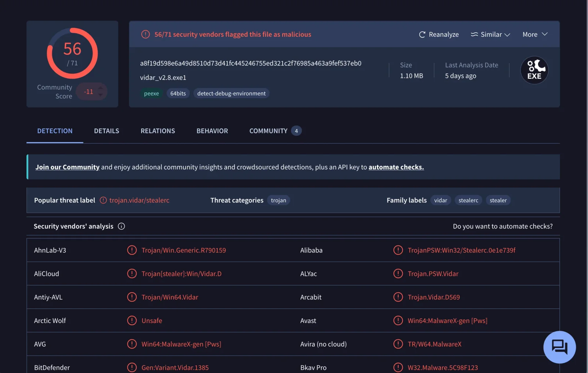Open the Similar dropdown
This screenshot has width=588, height=373.
[x=491, y=35]
